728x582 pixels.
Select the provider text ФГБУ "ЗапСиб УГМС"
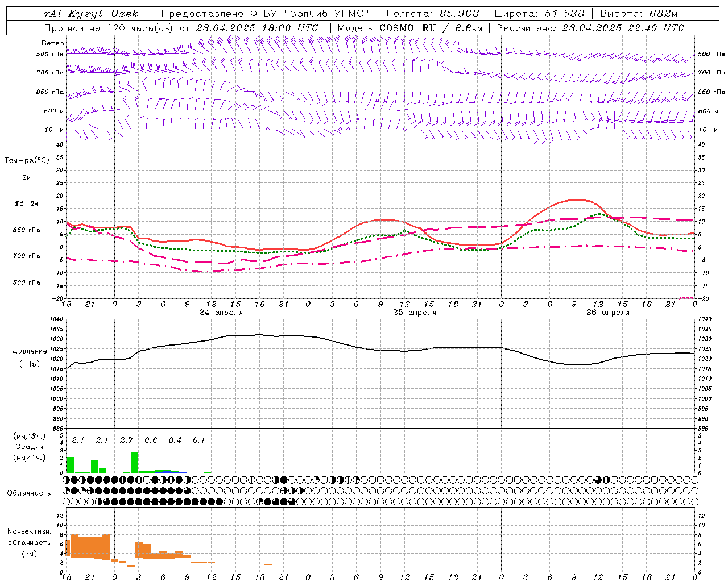pyautogui.click(x=309, y=14)
